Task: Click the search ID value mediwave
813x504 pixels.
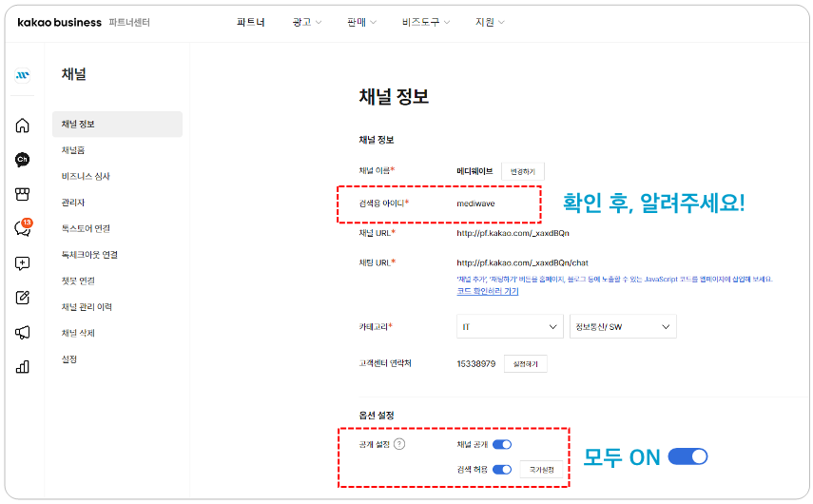Action: point(475,204)
